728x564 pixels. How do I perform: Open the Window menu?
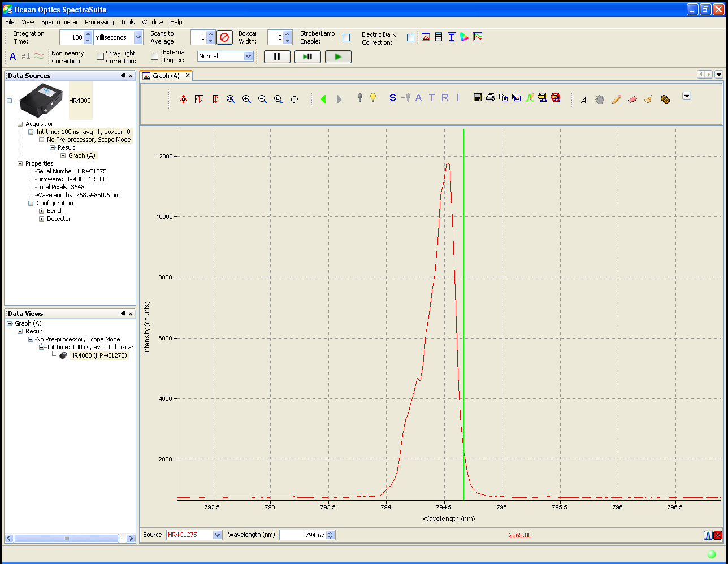pyautogui.click(x=153, y=22)
